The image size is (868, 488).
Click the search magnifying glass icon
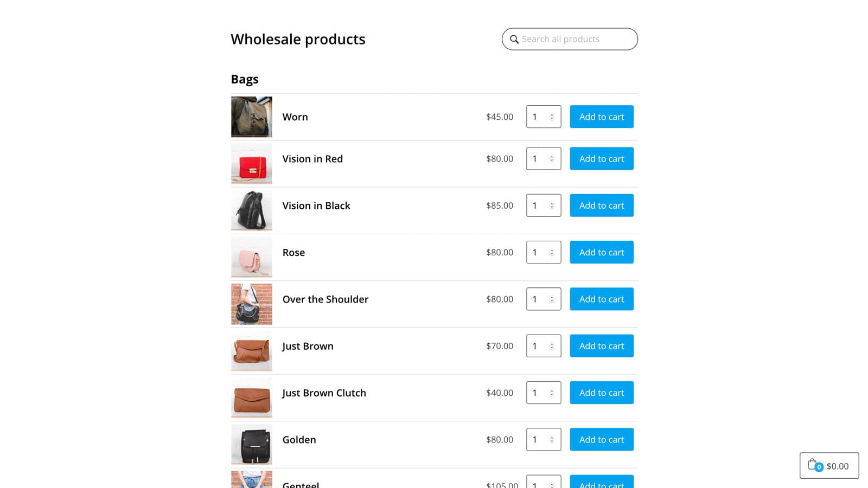pos(514,39)
